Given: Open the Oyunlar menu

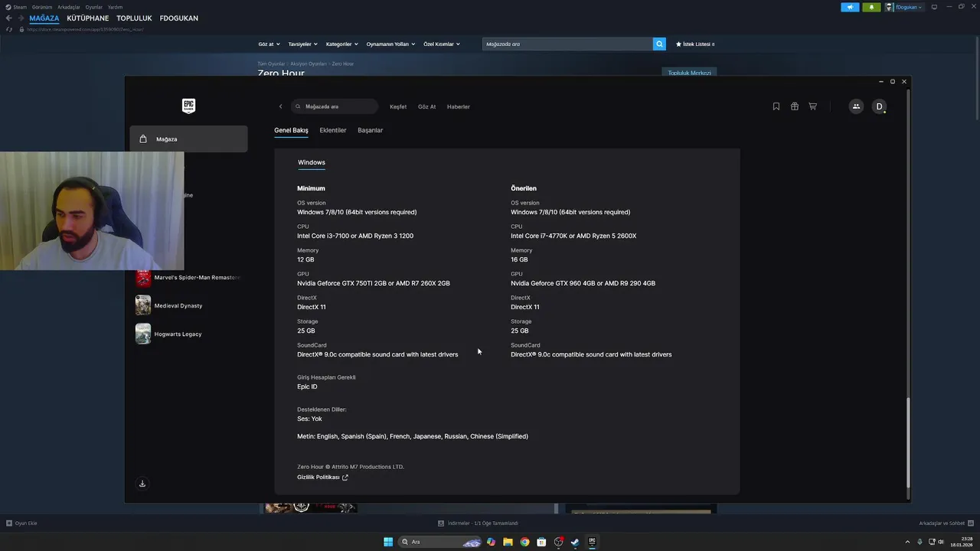Looking at the screenshot, I should [94, 7].
